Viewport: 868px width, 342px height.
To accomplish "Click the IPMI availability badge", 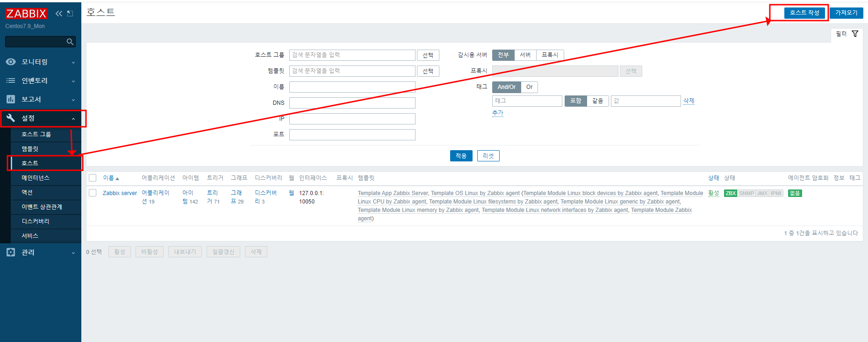I will coord(776,193).
